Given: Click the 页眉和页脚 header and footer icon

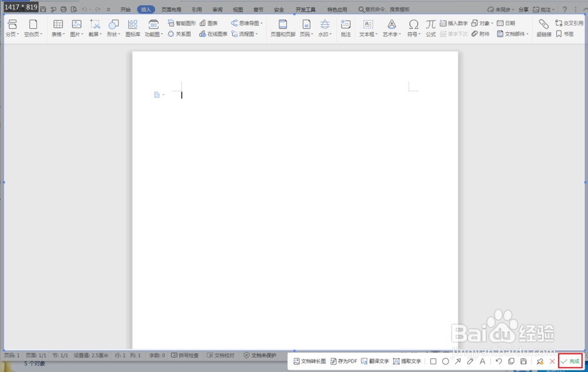Looking at the screenshot, I should coord(283,25).
